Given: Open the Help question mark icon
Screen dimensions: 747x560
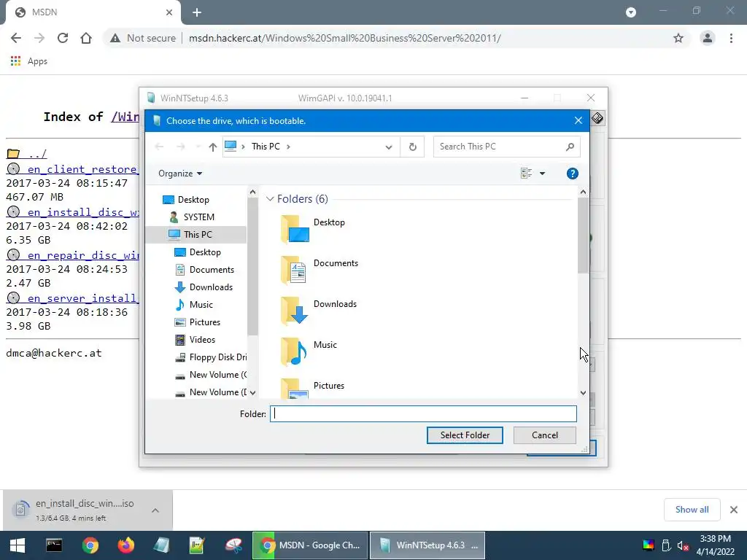Looking at the screenshot, I should click(572, 174).
